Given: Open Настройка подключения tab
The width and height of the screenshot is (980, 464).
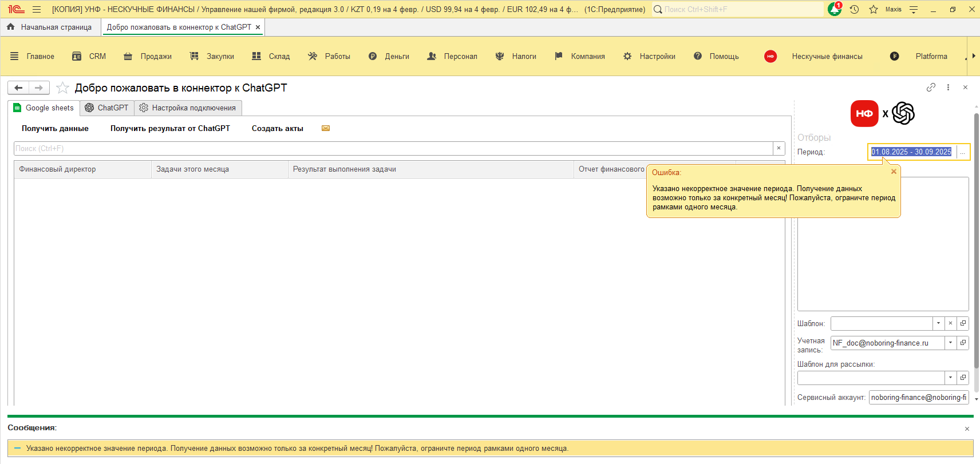Looking at the screenshot, I should pos(188,108).
